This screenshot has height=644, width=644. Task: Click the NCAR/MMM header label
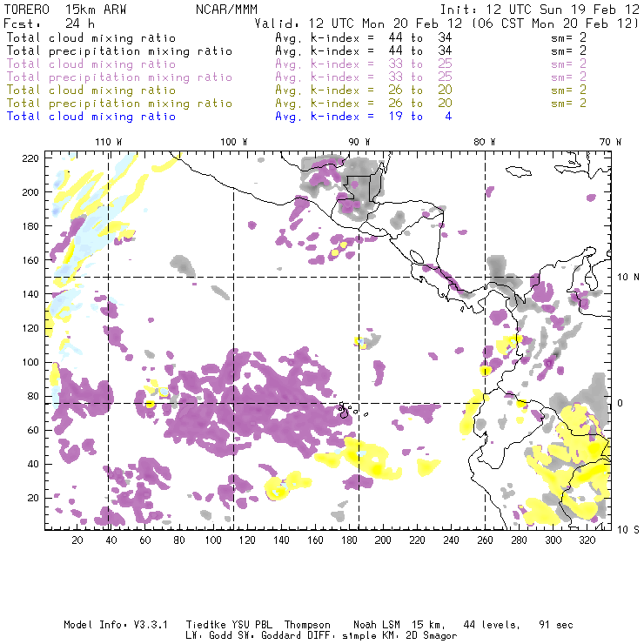coord(226,9)
